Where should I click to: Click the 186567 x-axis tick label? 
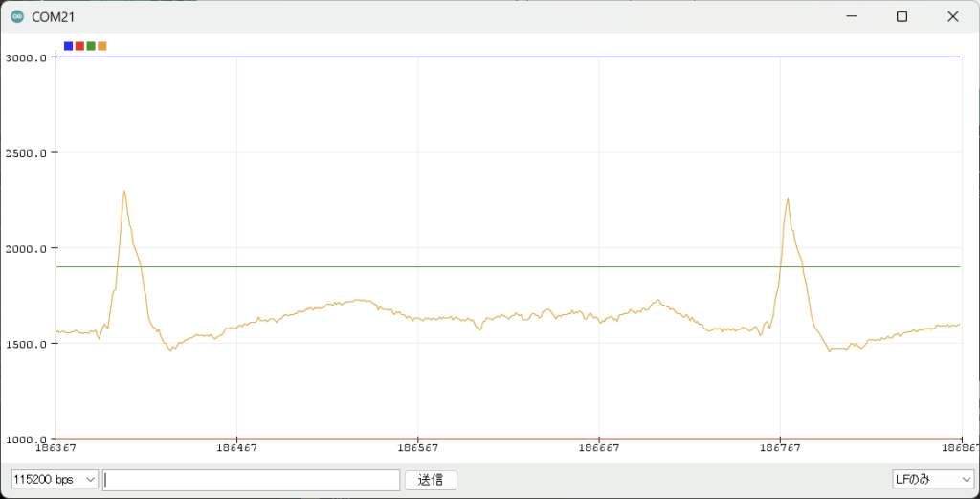pyautogui.click(x=418, y=447)
